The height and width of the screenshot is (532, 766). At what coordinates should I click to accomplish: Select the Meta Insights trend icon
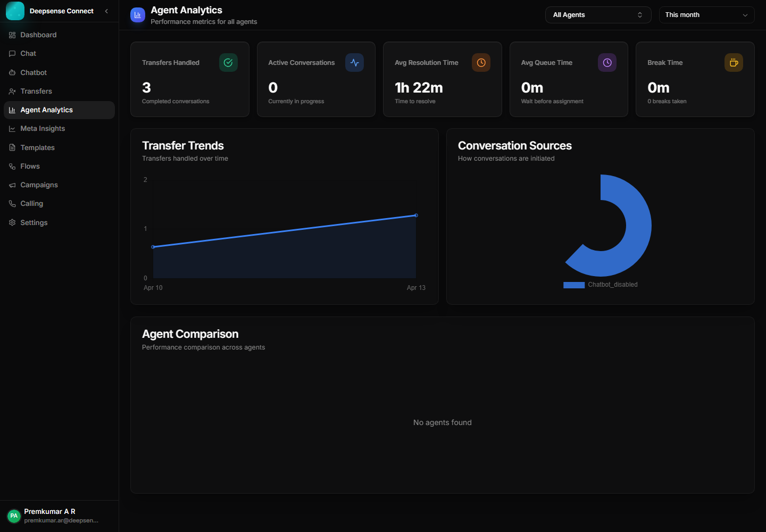[12, 128]
